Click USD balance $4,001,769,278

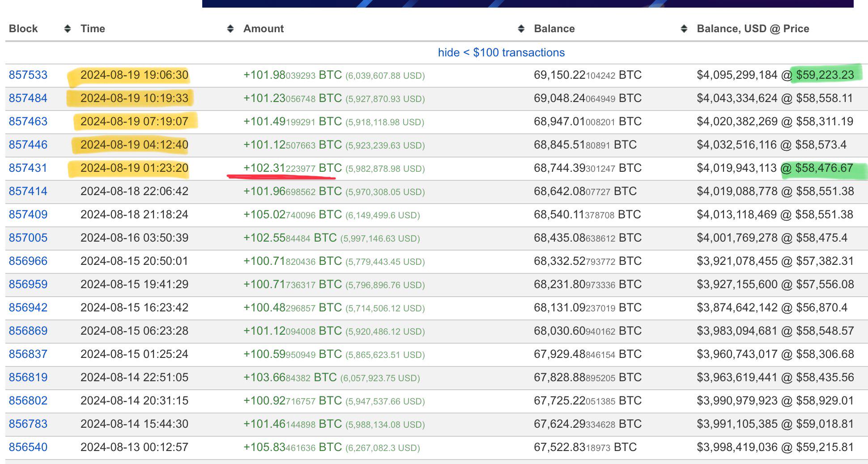tap(737, 238)
